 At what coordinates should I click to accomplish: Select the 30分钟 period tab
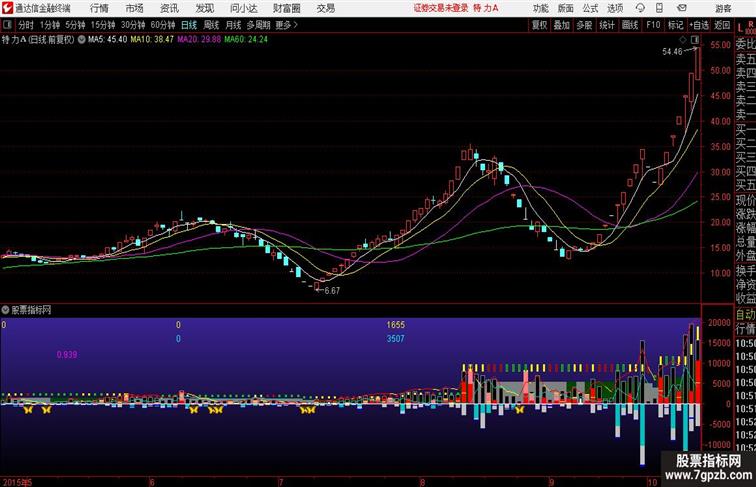[133, 25]
